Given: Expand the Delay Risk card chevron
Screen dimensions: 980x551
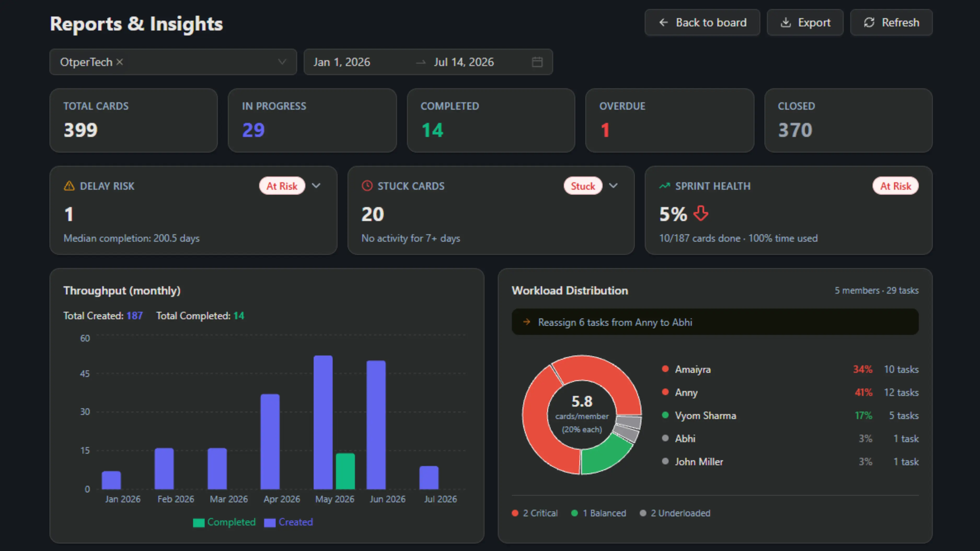Looking at the screenshot, I should tap(316, 185).
